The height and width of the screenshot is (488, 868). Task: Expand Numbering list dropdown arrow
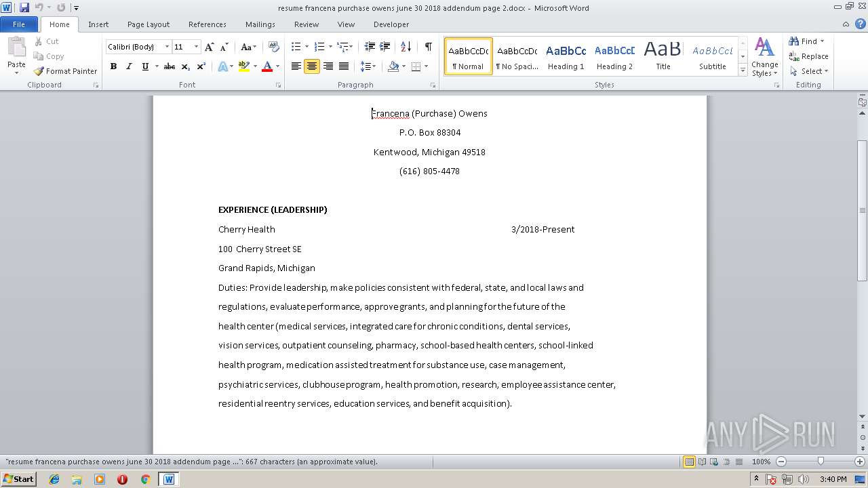[x=331, y=47]
